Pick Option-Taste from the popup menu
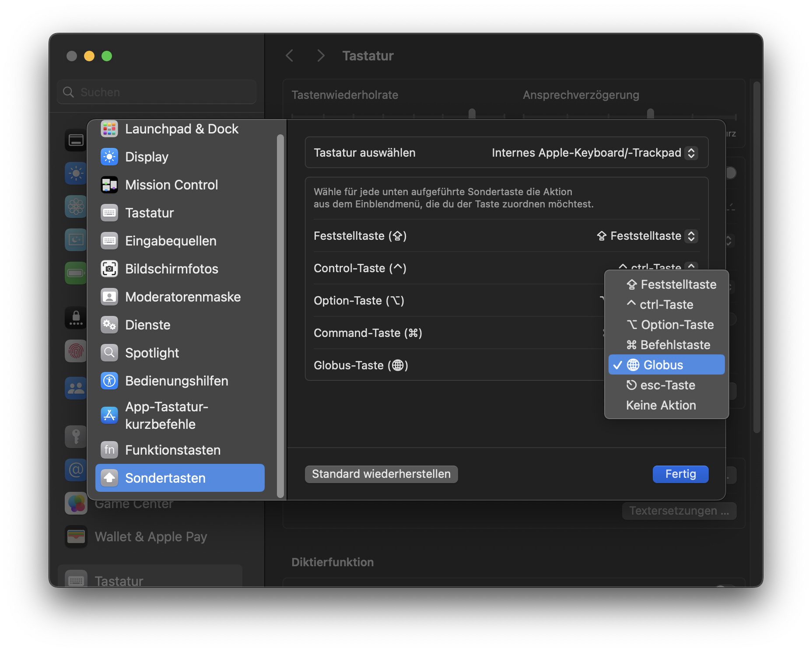812x652 pixels. click(x=669, y=325)
